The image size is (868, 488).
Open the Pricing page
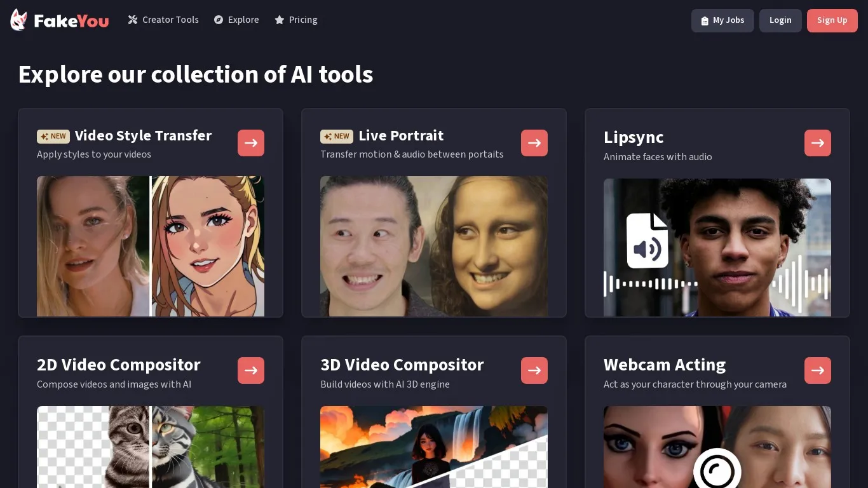click(303, 20)
